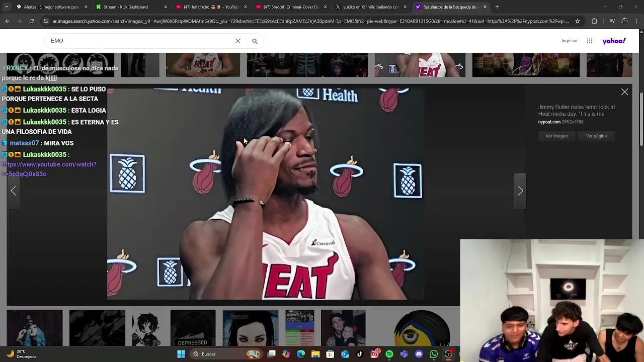644x362 pixels.
Task: Click the matsss07 chat username
Action: (x=24, y=143)
